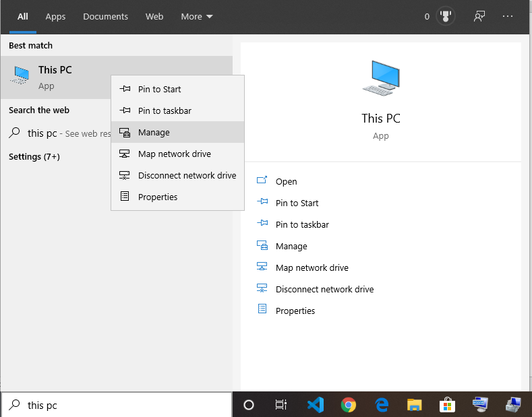Open Microsoft Edge from the taskbar
532x417 pixels.
click(x=382, y=404)
